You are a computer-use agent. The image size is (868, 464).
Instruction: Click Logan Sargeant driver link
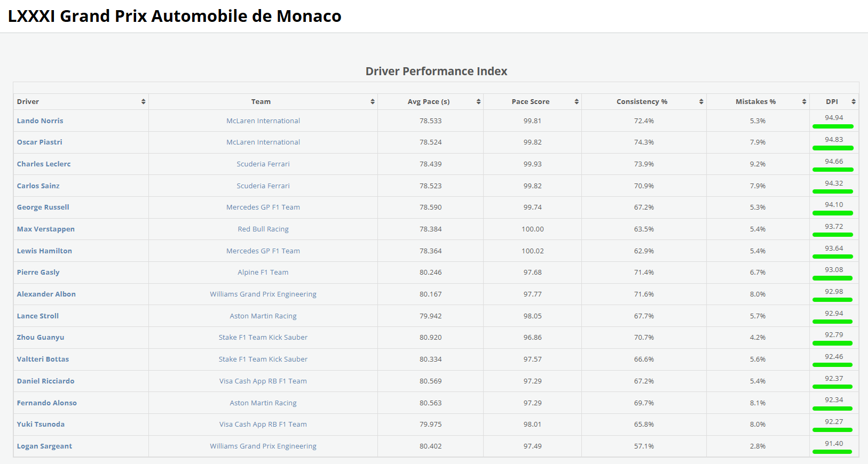pos(44,446)
